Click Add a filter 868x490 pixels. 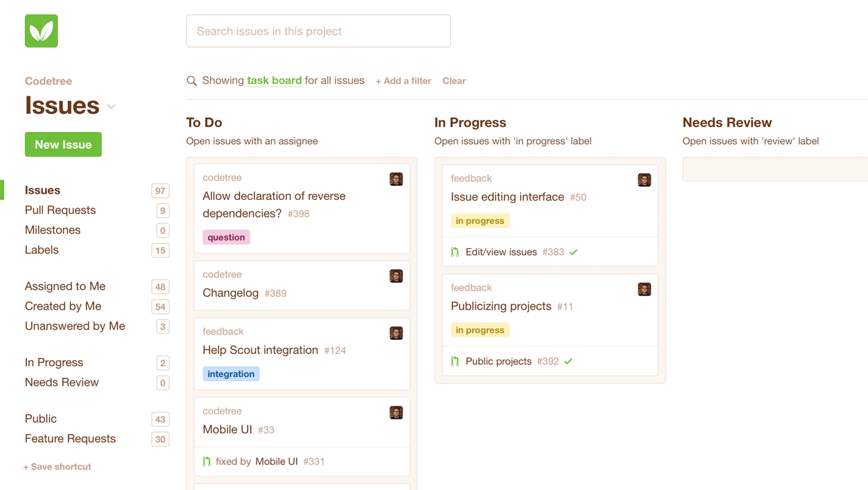403,81
